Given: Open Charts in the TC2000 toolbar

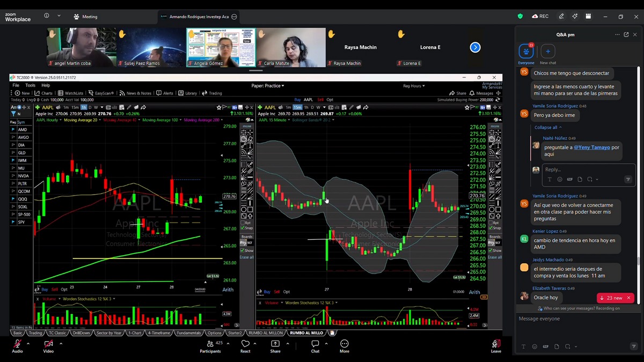Looking at the screenshot, I should tap(44, 93).
